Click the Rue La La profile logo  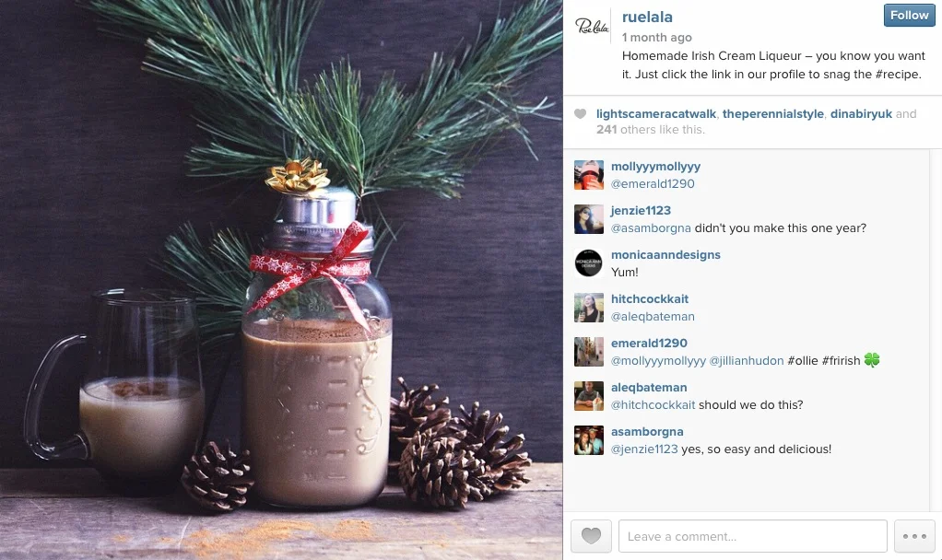pyautogui.click(x=592, y=26)
